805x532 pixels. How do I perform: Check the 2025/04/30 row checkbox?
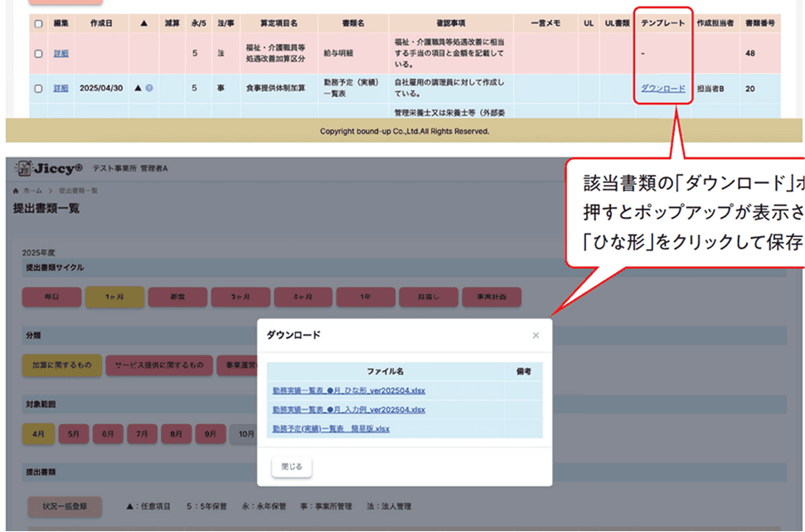(39, 88)
